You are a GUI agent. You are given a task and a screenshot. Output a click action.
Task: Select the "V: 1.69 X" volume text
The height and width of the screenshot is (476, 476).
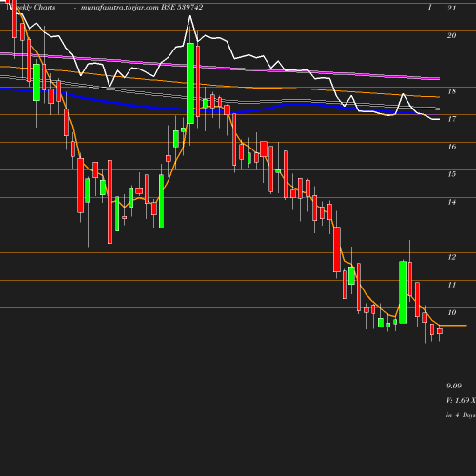[461, 400]
